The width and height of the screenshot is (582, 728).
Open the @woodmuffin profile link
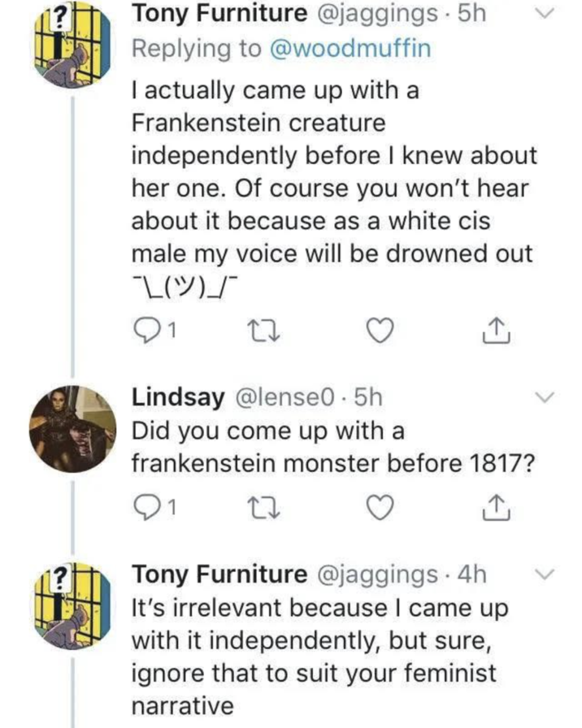pos(351,48)
